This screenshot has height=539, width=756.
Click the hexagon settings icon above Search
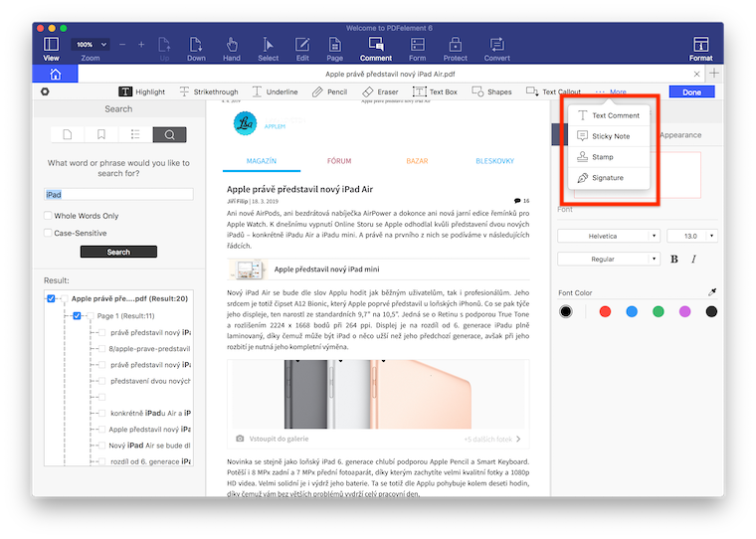[45, 91]
